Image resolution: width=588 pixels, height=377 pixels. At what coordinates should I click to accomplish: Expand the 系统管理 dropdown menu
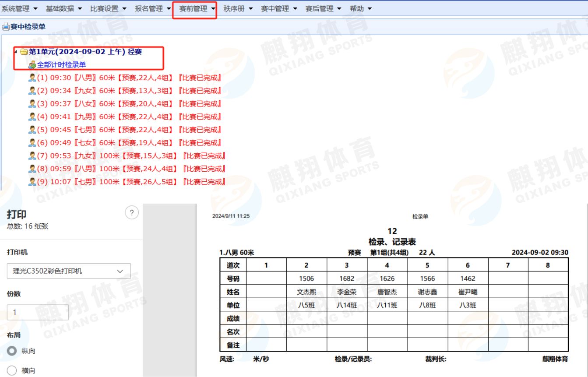click(x=19, y=8)
